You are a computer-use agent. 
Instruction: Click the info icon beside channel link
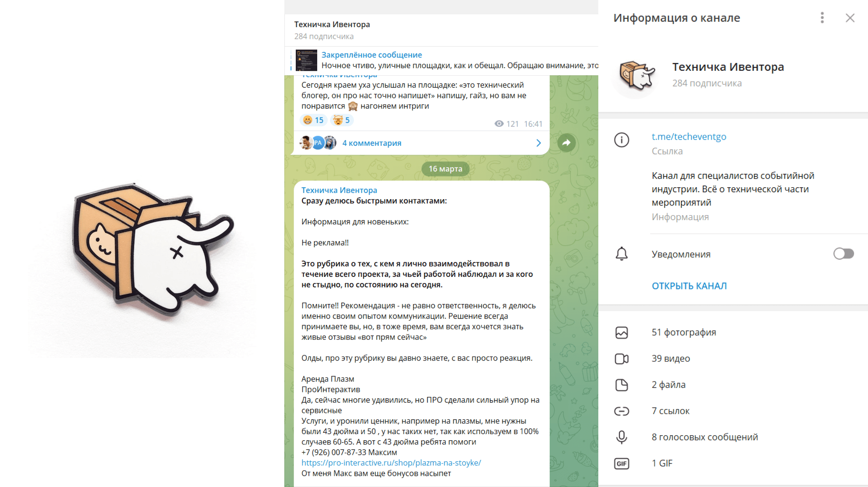pos(622,140)
